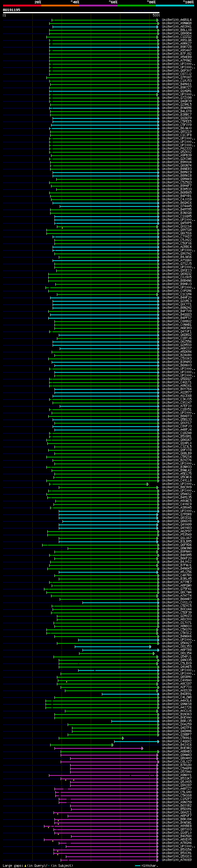
Task: Click the UniRef100_B4IQC6 label
Action: point(176,744)
